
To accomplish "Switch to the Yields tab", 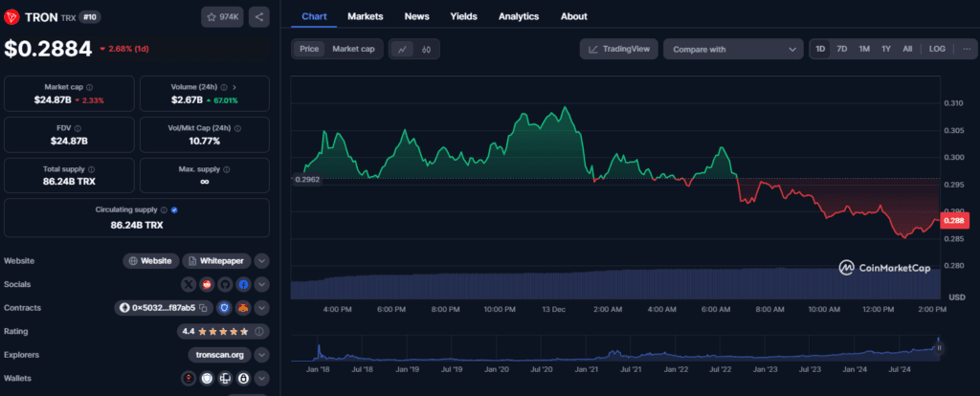I will point(464,16).
